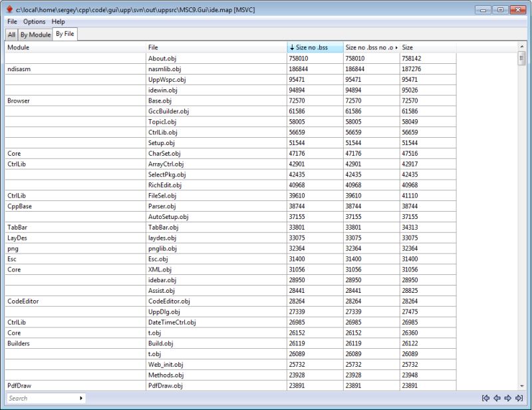Open the dropdown next to the Search field
The width and height of the screenshot is (532, 410).
pyautogui.click(x=81, y=398)
